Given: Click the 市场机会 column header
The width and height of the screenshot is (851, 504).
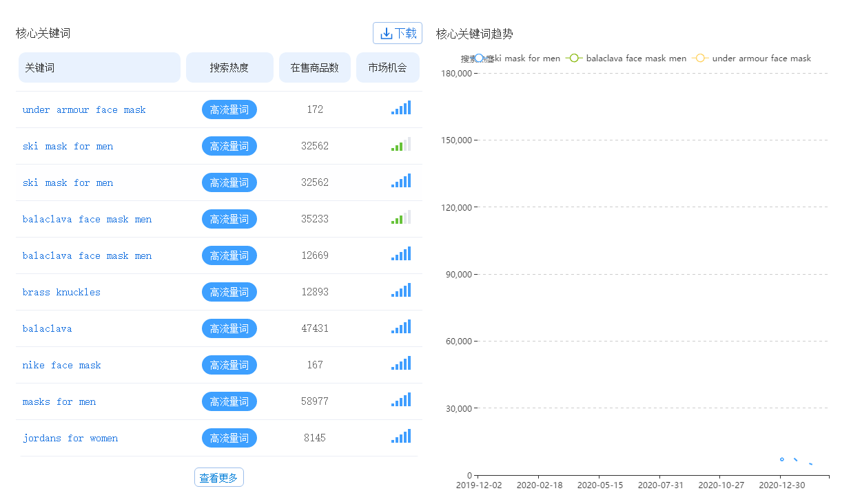Looking at the screenshot, I should click(388, 67).
